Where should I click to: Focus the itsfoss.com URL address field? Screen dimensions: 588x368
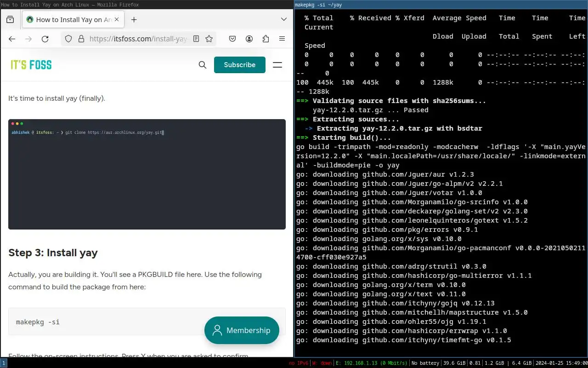click(x=139, y=39)
